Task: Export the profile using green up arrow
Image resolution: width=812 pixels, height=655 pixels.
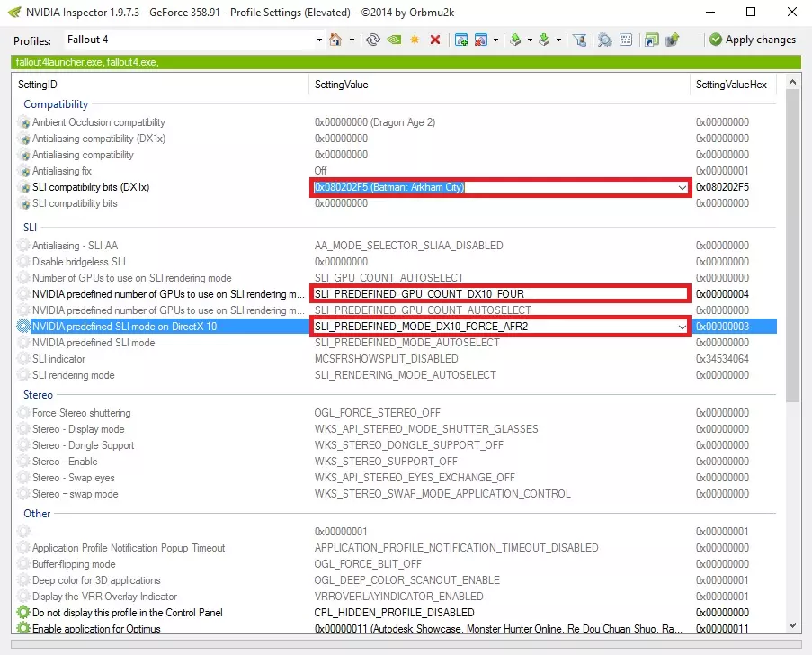Action: (515, 40)
